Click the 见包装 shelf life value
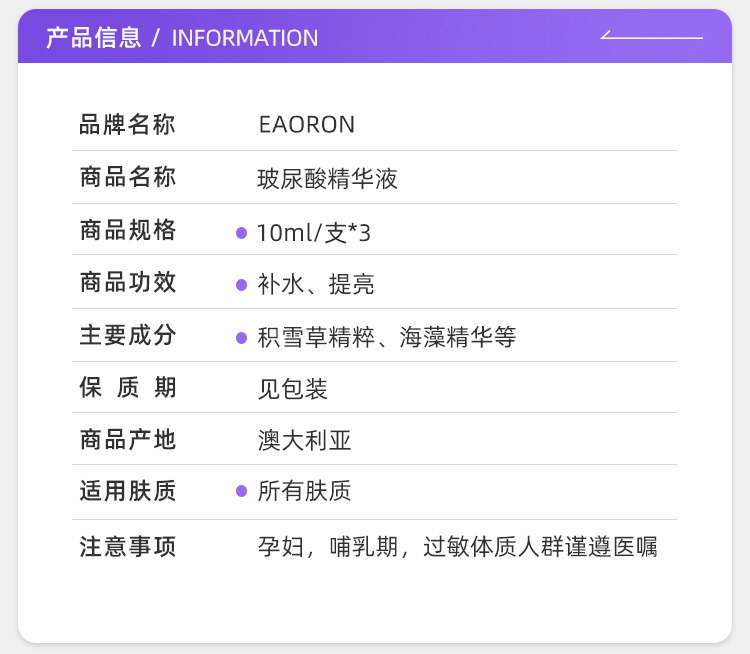This screenshot has width=750, height=654. tap(293, 389)
